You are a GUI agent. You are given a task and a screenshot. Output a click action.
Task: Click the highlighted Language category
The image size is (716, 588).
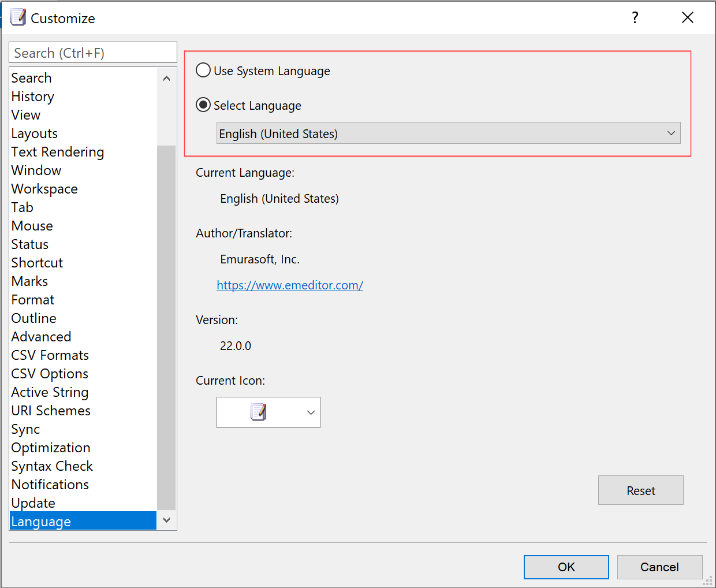[x=83, y=521]
